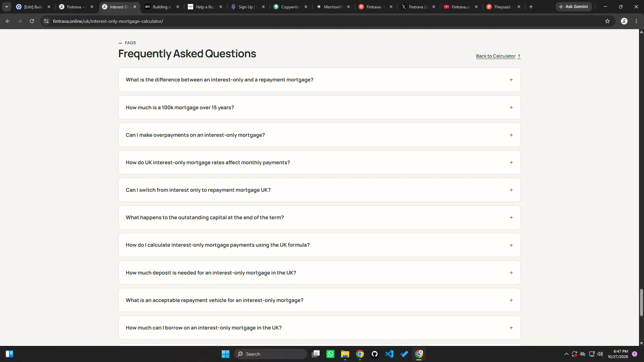Expand the outstanding capital at end of term FAQ
The height and width of the screenshot is (362, 644).
319,218
